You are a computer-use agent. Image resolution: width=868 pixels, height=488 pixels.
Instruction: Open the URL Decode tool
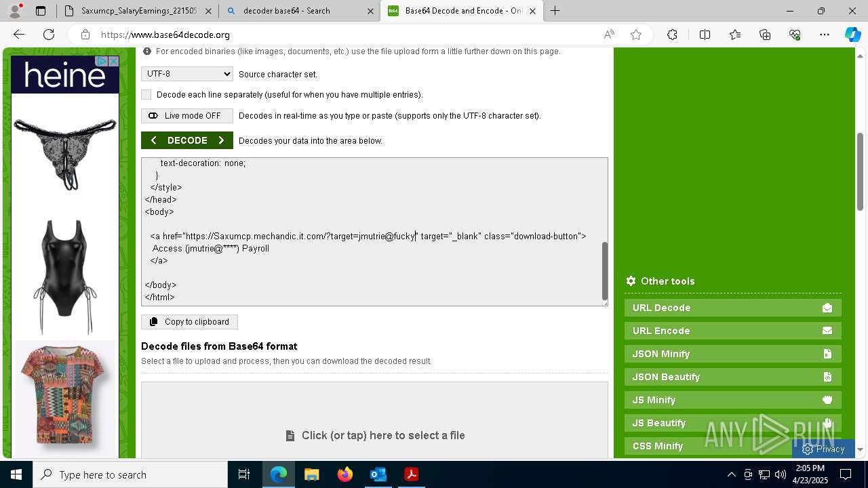tap(733, 308)
